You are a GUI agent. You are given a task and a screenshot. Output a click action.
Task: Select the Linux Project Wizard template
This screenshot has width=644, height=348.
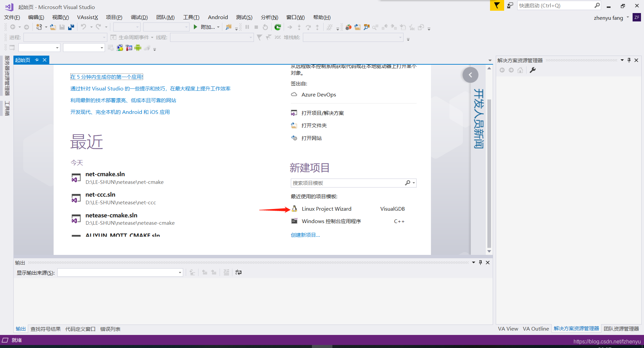[x=348, y=209]
